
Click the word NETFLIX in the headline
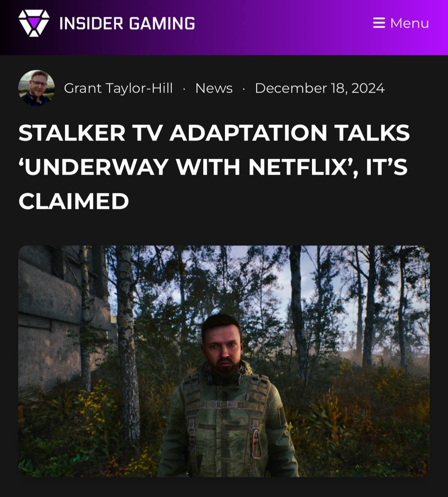point(298,167)
